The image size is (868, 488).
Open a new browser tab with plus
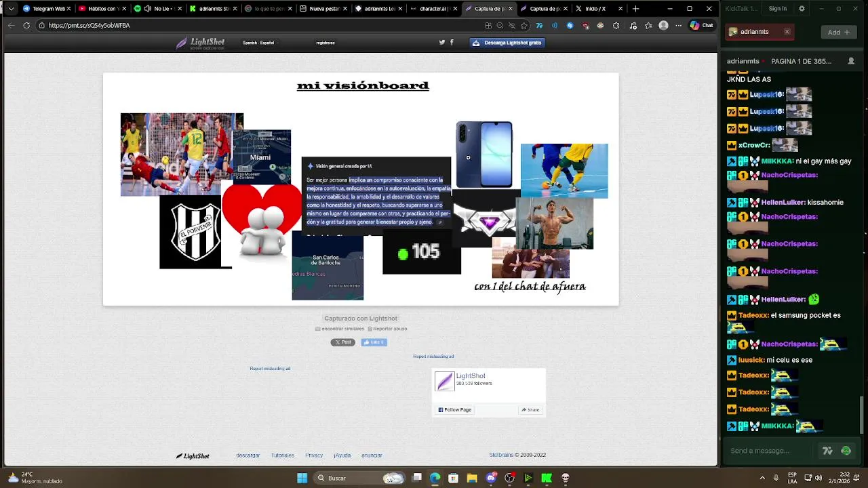[635, 9]
